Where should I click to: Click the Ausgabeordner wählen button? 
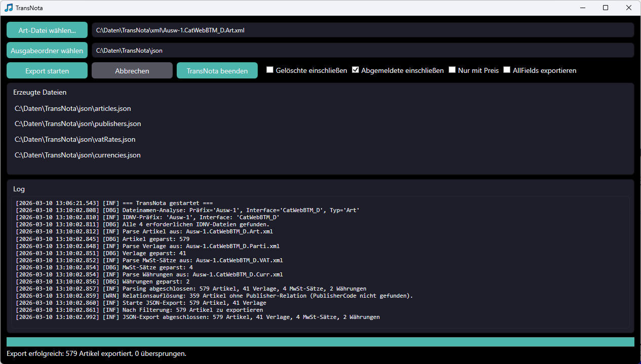(47, 50)
